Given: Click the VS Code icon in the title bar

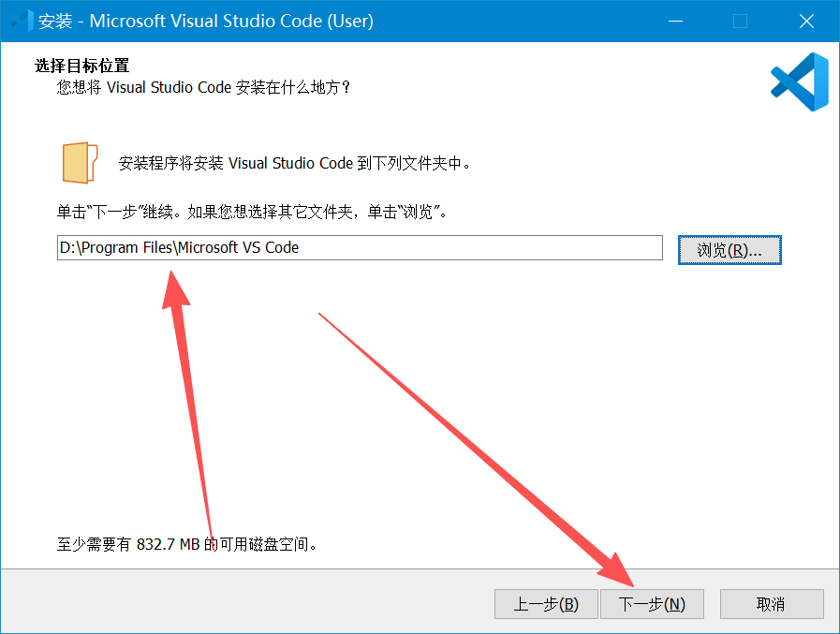Looking at the screenshot, I should coord(22,21).
